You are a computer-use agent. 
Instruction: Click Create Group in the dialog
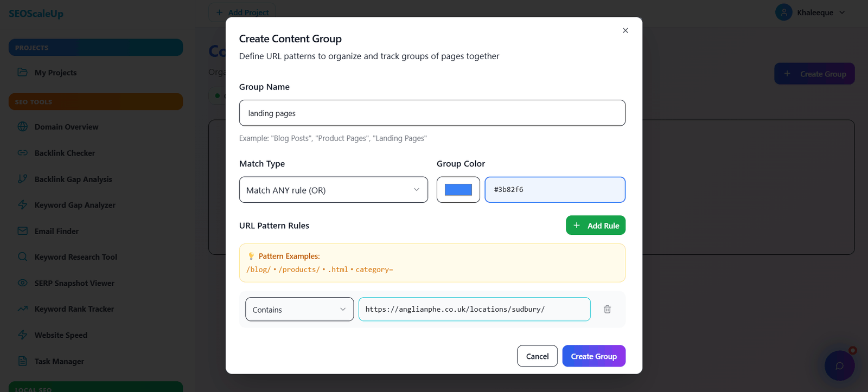pos(593,356)
